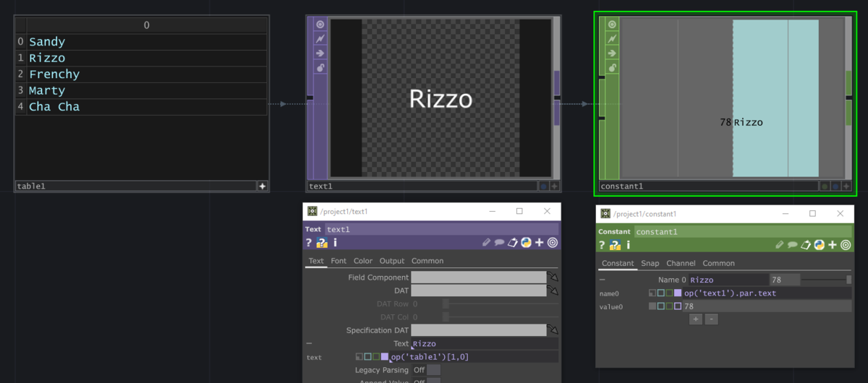Image resolution: width=868 pixels, height=383 pixels.
Task: Toggle lock flag on constant1 node
Action: pos(612,67)
